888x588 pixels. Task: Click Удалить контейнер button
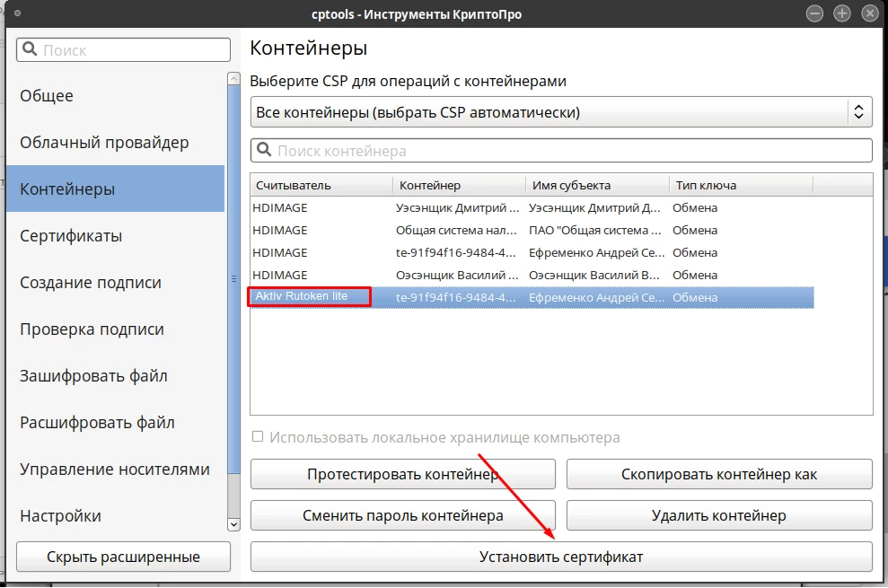click(719, 515)
